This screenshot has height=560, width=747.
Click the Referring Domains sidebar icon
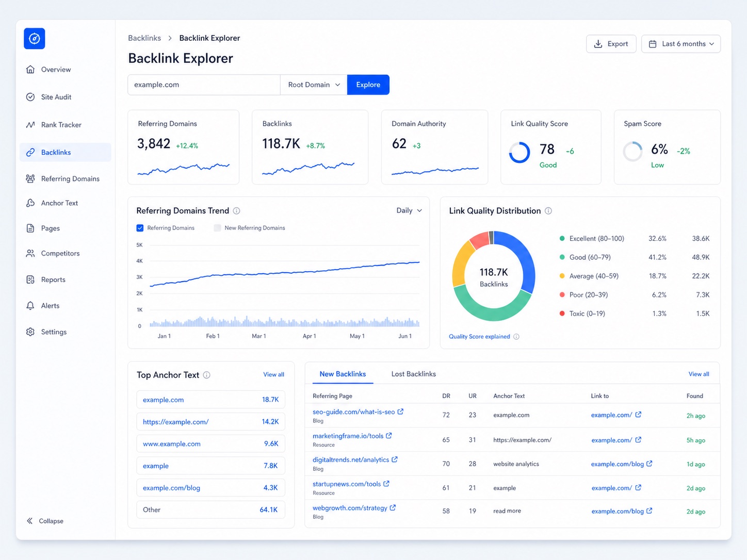pyautogui.click(x=30, y=179)
